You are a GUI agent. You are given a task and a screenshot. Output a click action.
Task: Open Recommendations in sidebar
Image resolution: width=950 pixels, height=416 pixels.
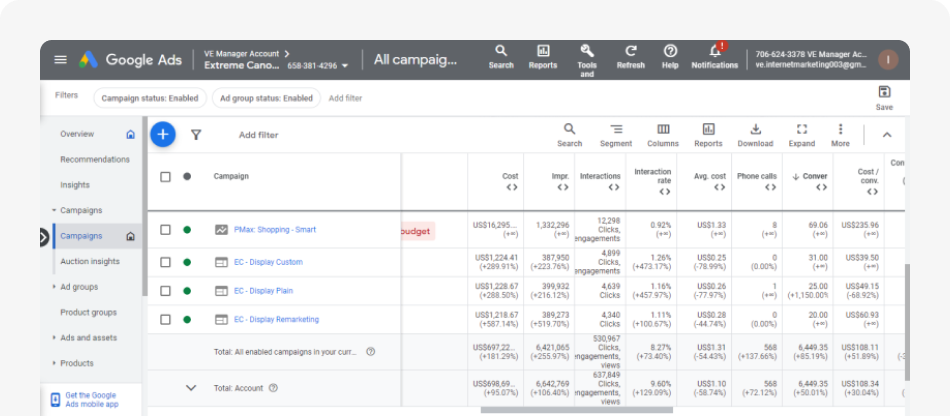[95, 160]
